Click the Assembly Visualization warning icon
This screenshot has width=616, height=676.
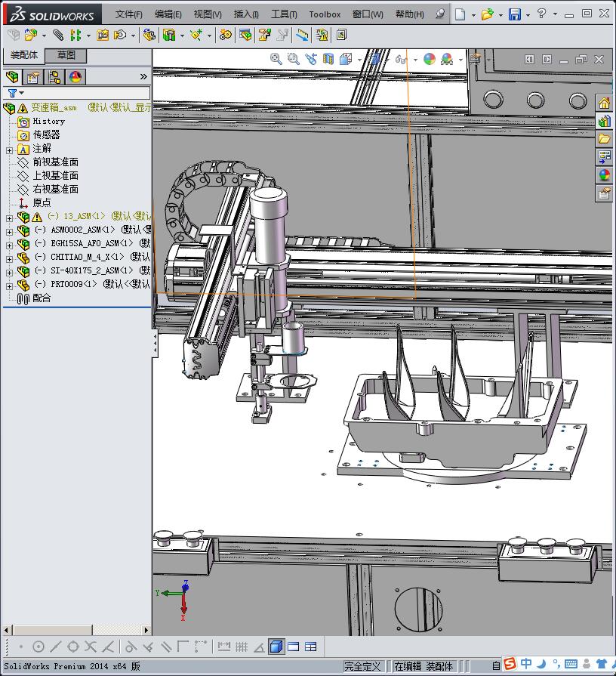pyautogui.click(x=322, y=35)
